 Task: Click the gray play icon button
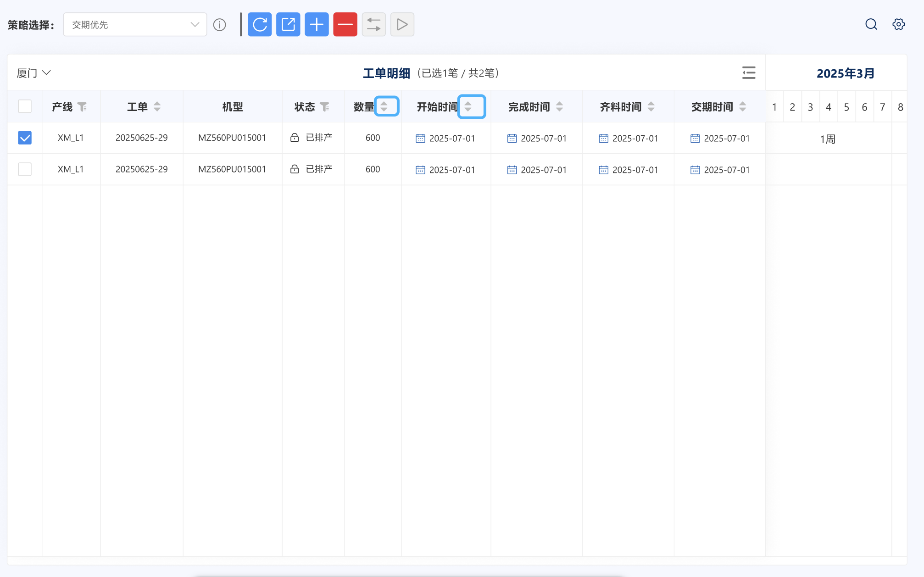point(402,24)
